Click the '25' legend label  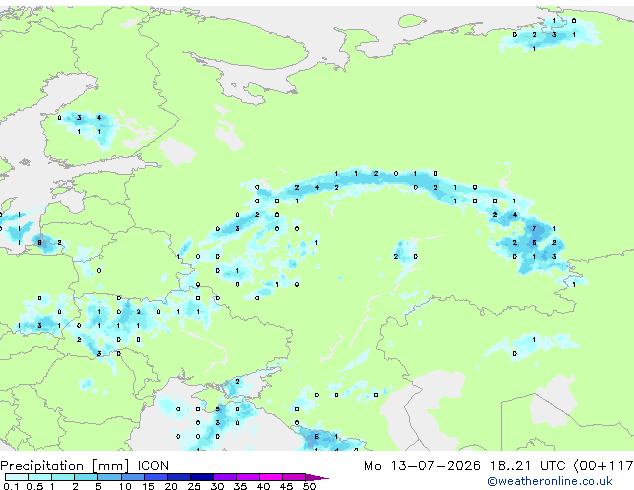[194, 486]
